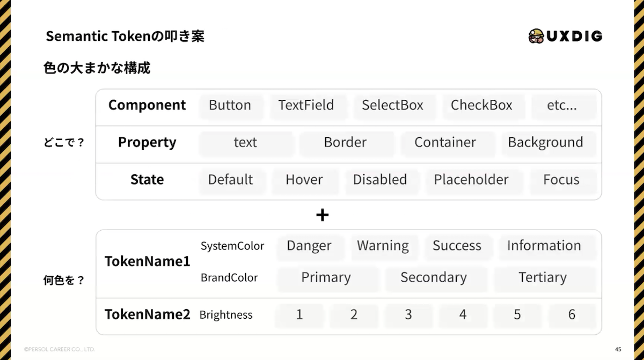The width and height of the screenshot is (644, 360).
Task: Select the Border property chip
Action: pos(346,143)
